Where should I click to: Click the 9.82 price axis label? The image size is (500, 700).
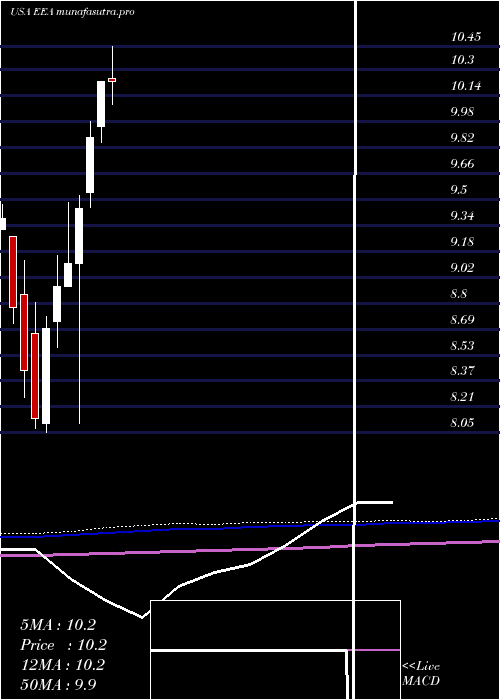462,138
